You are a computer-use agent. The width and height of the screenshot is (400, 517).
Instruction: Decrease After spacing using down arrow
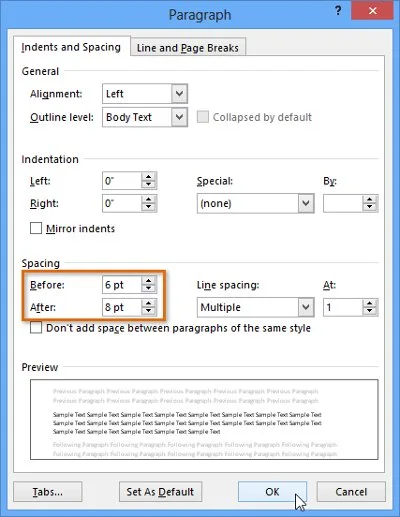[x=148, y=311]
